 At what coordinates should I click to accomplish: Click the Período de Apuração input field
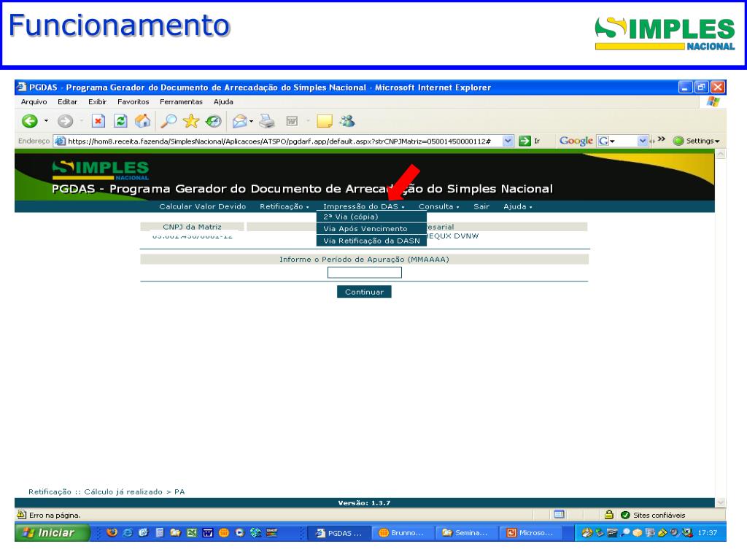point(364,273)
